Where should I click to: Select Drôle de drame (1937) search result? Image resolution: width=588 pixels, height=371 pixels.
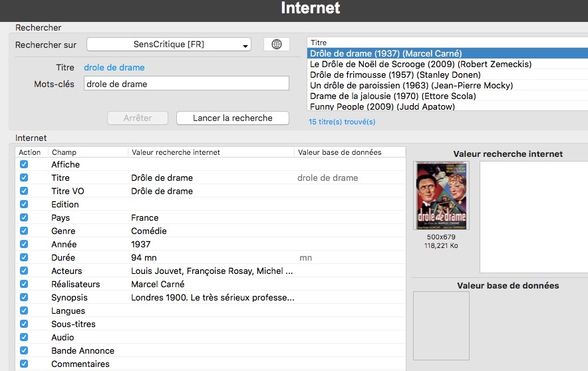click(x=386, y=53)
